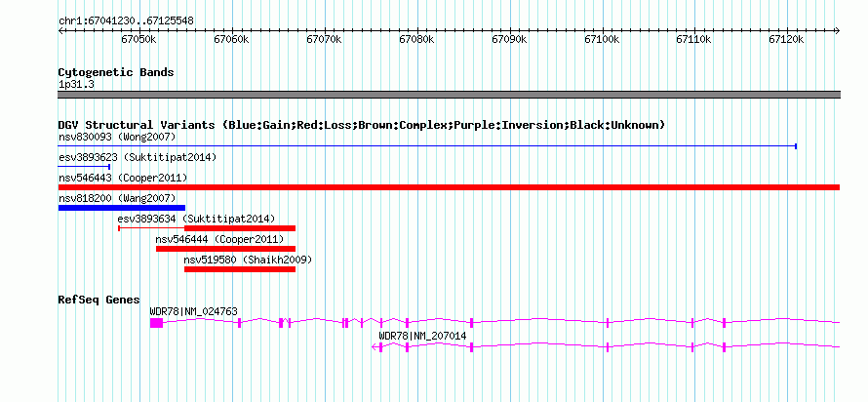Viewport: 868px width, 402px height.
Task: Click the 67100k ruler tick label
Action: (601, 39)
